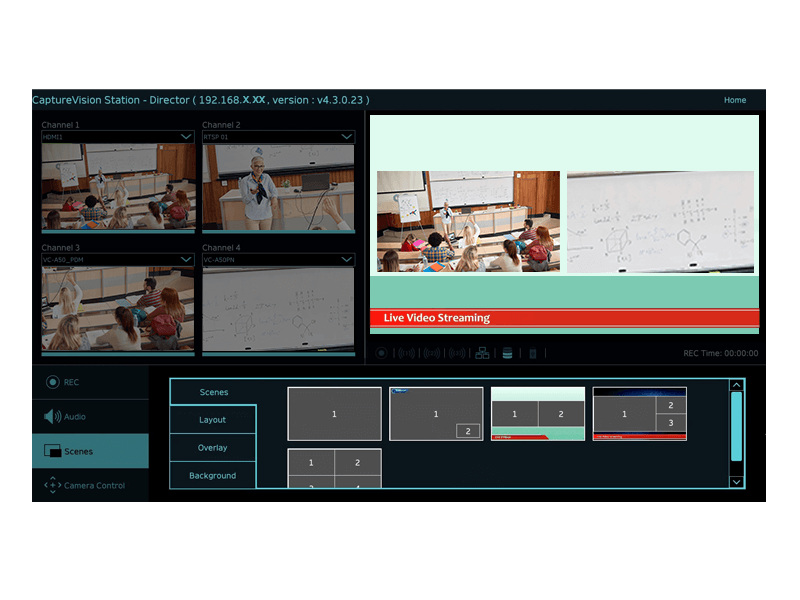Open Channel 3 VC-A50_PDM source dropdown

click(x=186, y=260)
